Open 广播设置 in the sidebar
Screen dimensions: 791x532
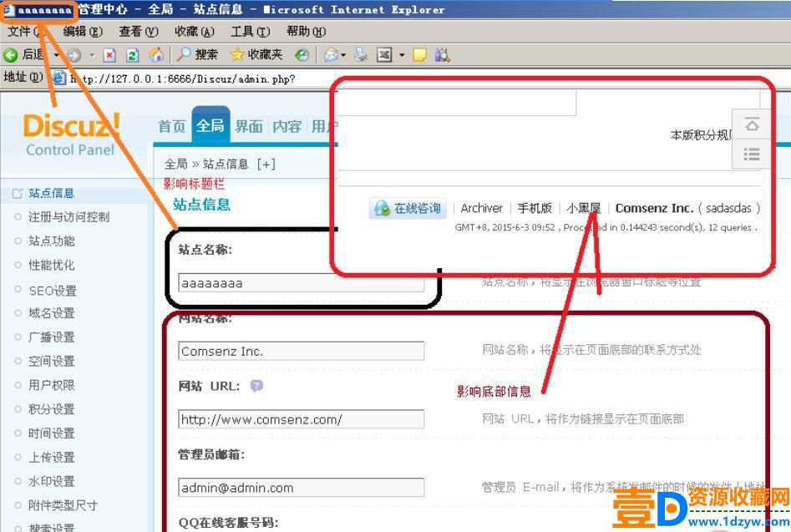pyautogui.click(x=51, y=337)
